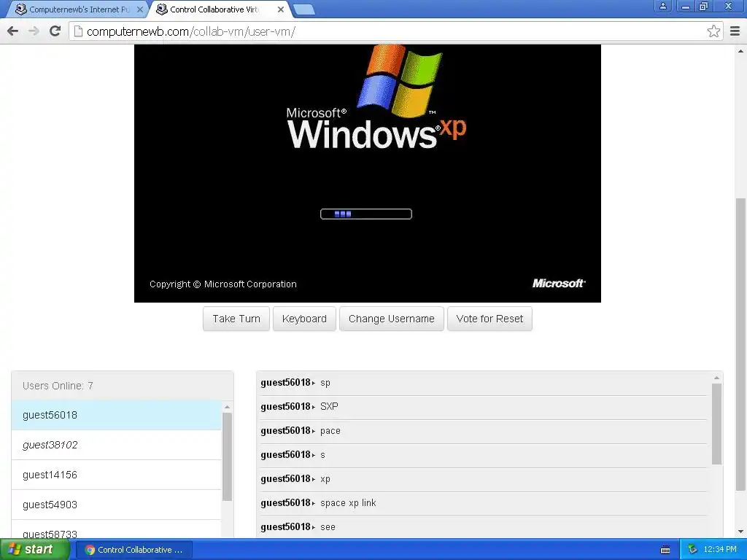The width and height of the screenshot is (747, 560).
Task: Click the Take Turn button
Action: coord(236,319)
